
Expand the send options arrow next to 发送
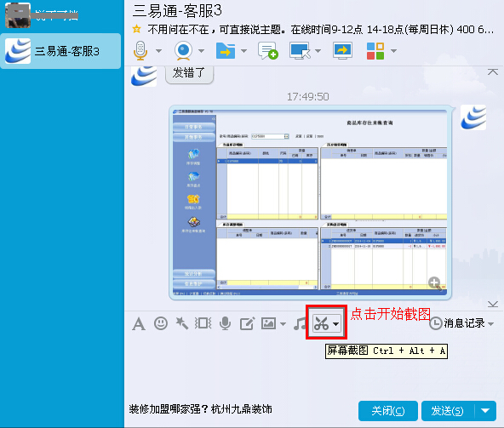click(x=485, y=411)
